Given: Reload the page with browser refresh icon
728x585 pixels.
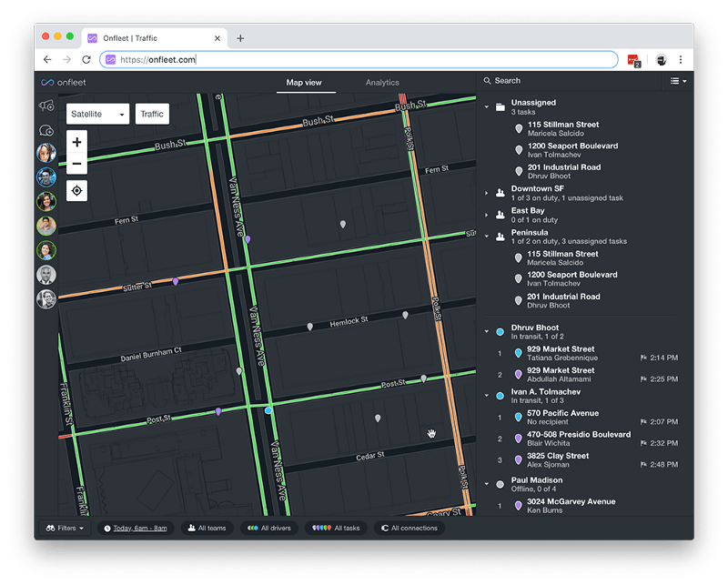Looking at the screenshot, I should click(x=86, y=60).
